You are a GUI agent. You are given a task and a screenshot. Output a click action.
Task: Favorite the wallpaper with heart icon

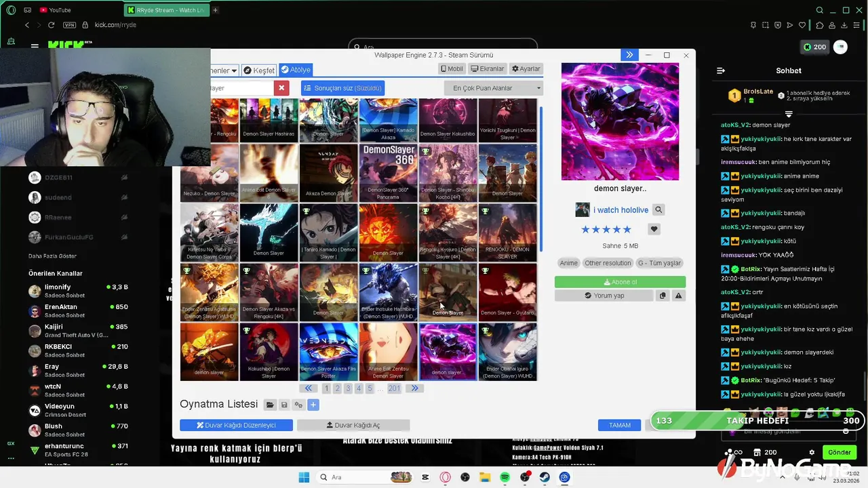pyautogui.click(x=654, y=229)
